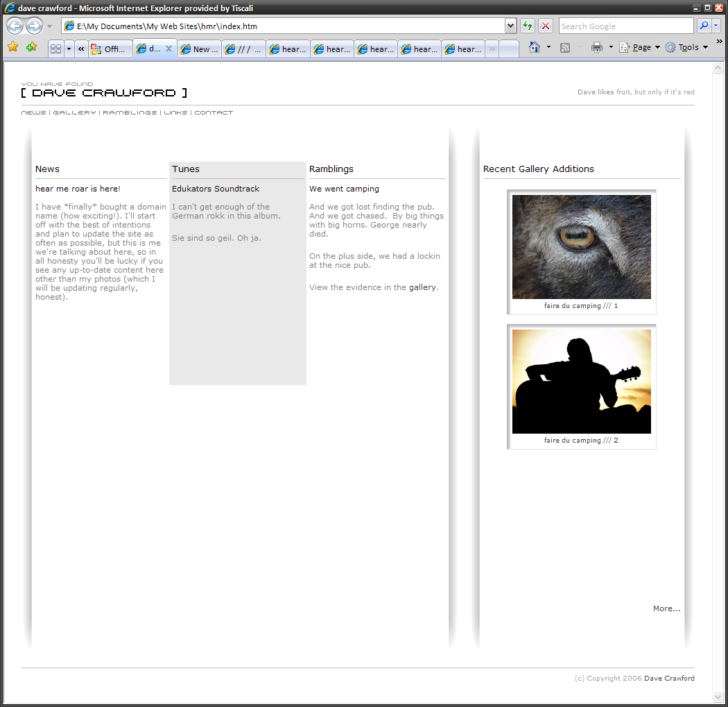Viewport: 728px width, 707px height.
Task: Click the Home house icon
Action: (535, 47)
